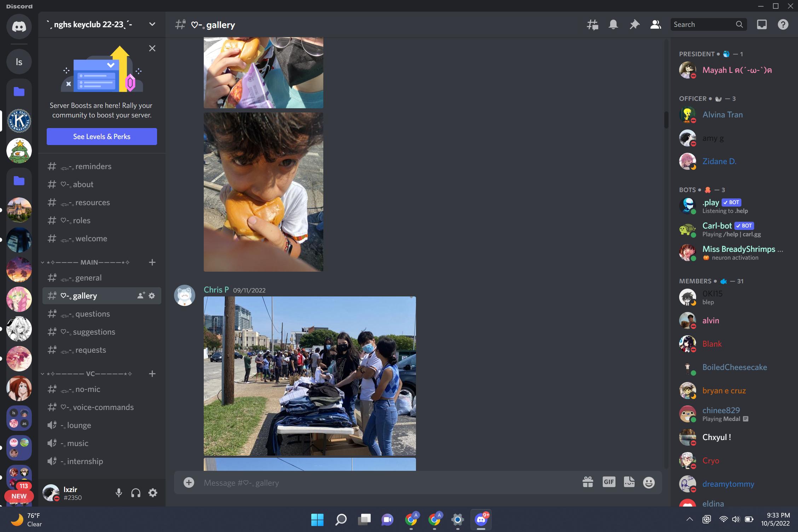Deafen with the headphones icon
Image resolution: width=798 pixels, height=532 pixels.
pos(136,493)
